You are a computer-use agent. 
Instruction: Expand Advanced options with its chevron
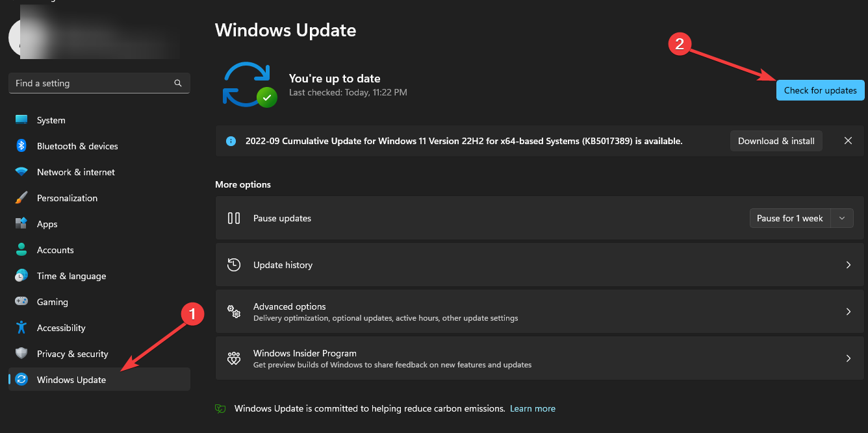click(x=848, y=312)
